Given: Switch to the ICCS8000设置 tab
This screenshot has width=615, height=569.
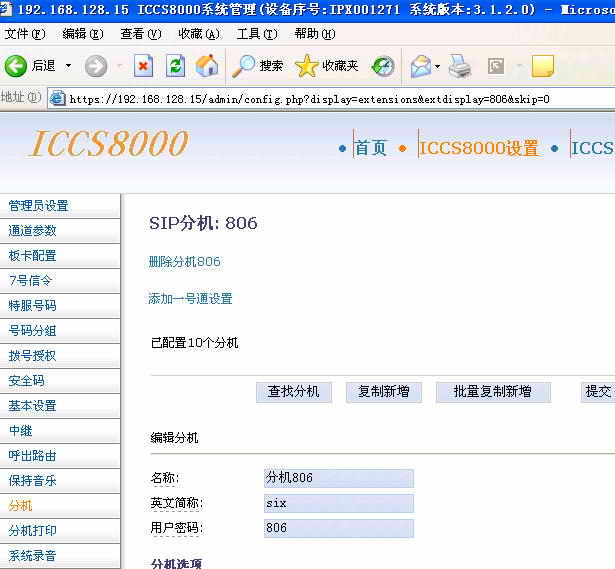Looking at the screenshot, I should tap(478, 148).
